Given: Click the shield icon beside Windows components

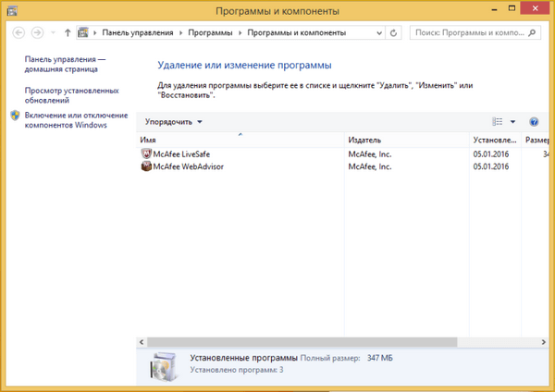Looking at the screenshot, I should click(x=15, y=116).
